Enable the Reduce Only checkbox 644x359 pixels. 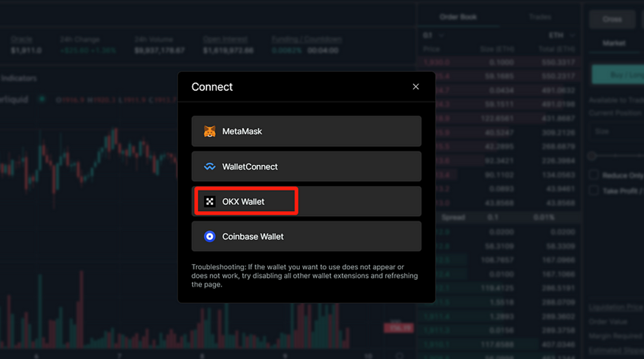pyautogui.click(x=592, y=175)
